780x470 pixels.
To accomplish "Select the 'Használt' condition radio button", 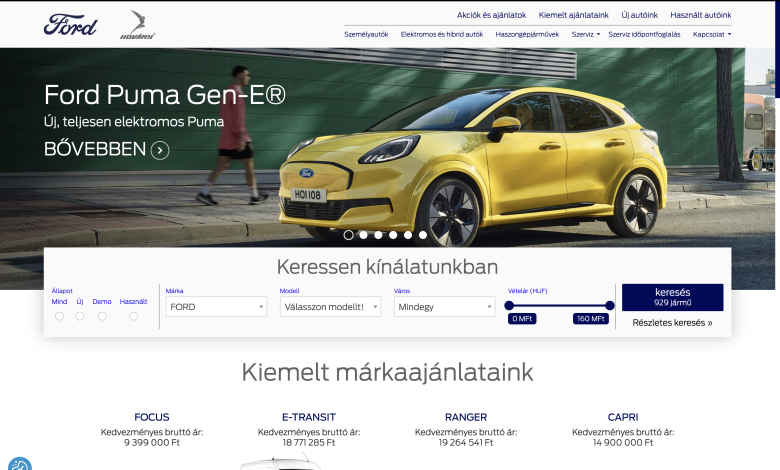I will coord(133,316).
